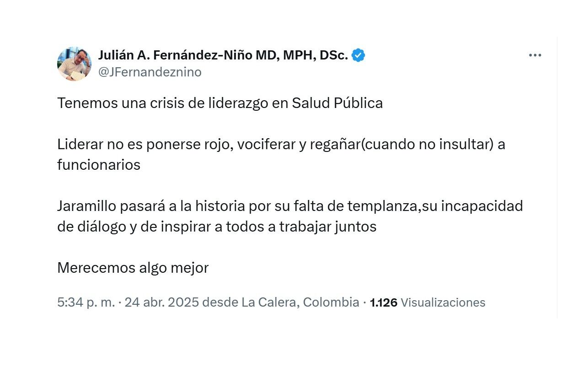Click the word 'funcionarios' in the tweet
This screenshot has height=367, width=588.
coord(98,165)
